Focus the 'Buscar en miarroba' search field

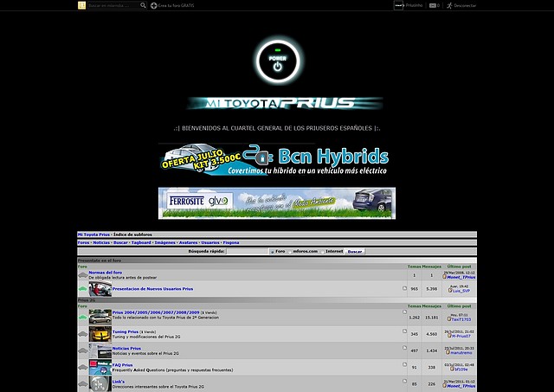tap(113, 5)
